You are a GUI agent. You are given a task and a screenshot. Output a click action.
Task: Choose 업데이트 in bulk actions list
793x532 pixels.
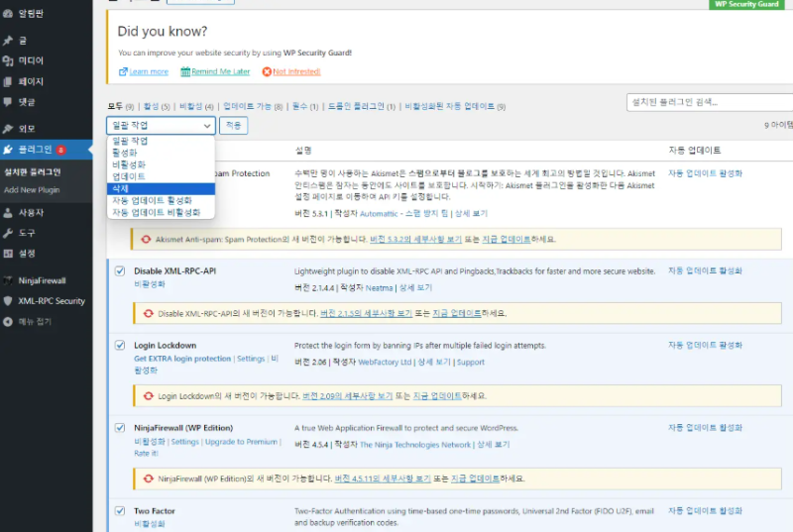click(161, 176)
